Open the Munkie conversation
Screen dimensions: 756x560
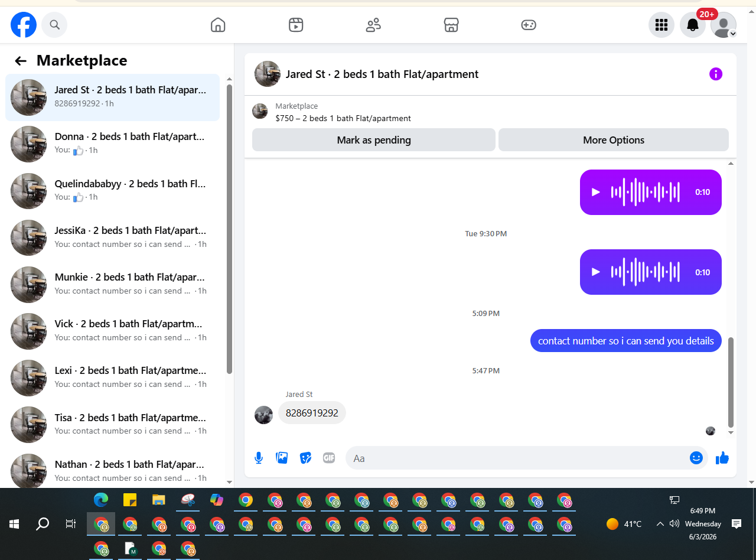click(x=112, y=284)
